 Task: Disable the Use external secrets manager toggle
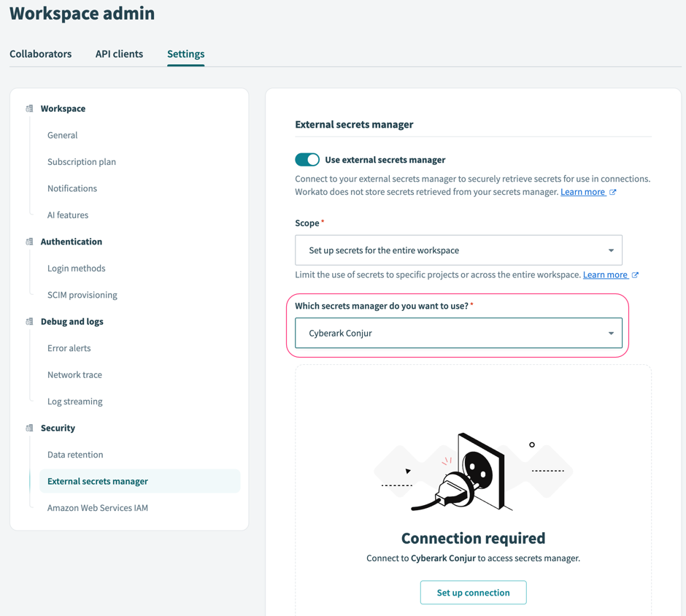click(x=307, y=159)
